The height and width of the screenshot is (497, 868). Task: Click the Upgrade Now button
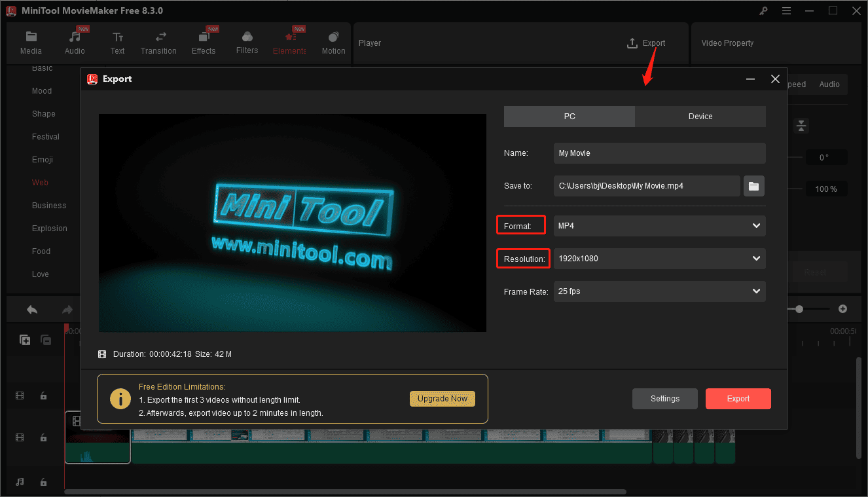tap(443, 399)
